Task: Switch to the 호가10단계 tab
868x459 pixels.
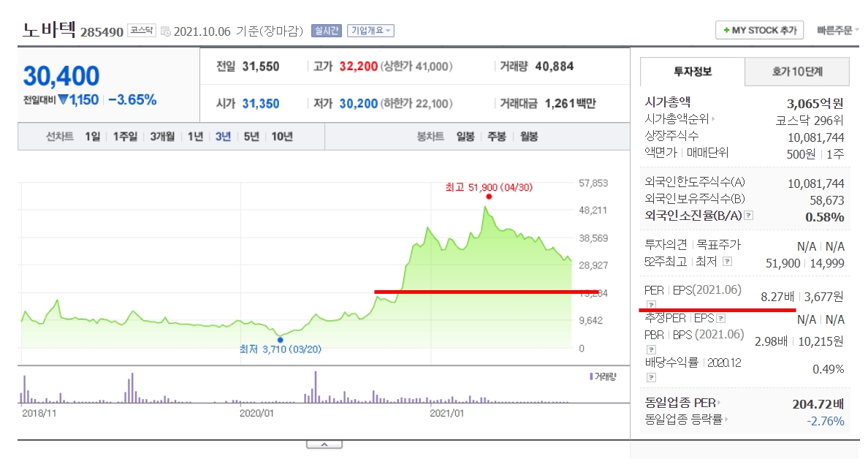Action: tap(797, 72)
